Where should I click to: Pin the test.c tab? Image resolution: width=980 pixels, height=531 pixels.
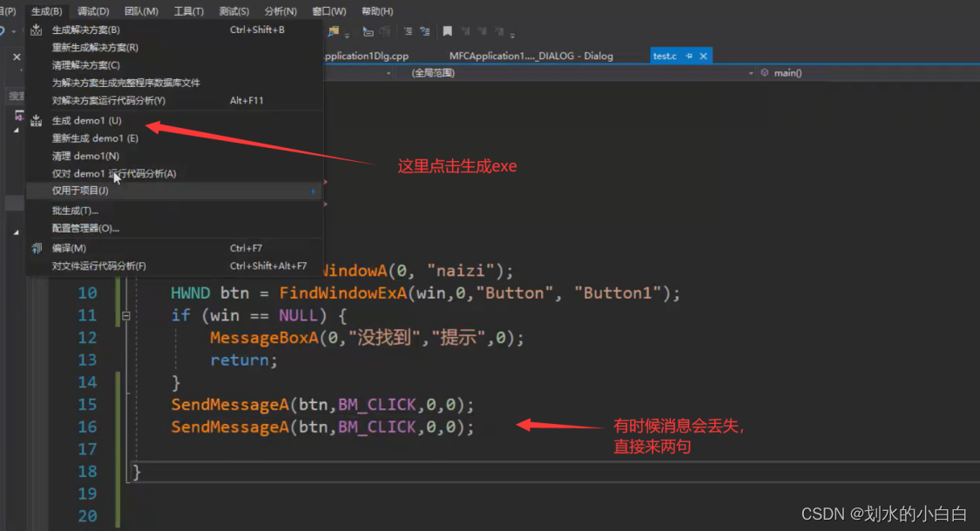coord(689,56)
